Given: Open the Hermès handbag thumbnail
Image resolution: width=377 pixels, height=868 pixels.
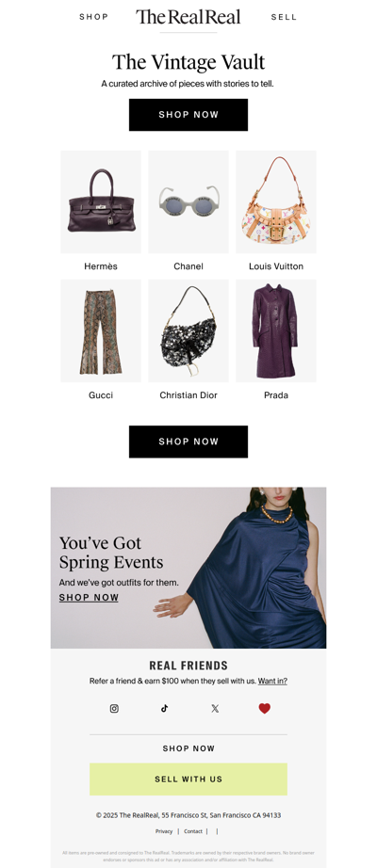Looking at the screenshot, I should click(101, 202).
